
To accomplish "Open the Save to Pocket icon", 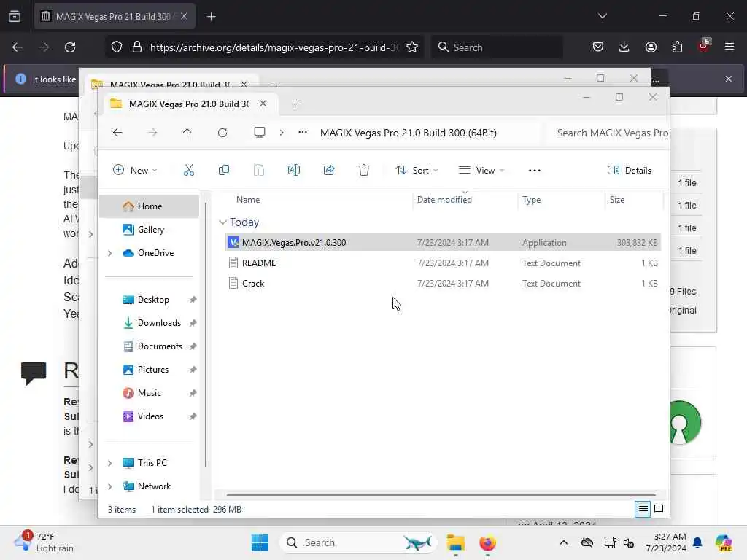I will 598,47.
